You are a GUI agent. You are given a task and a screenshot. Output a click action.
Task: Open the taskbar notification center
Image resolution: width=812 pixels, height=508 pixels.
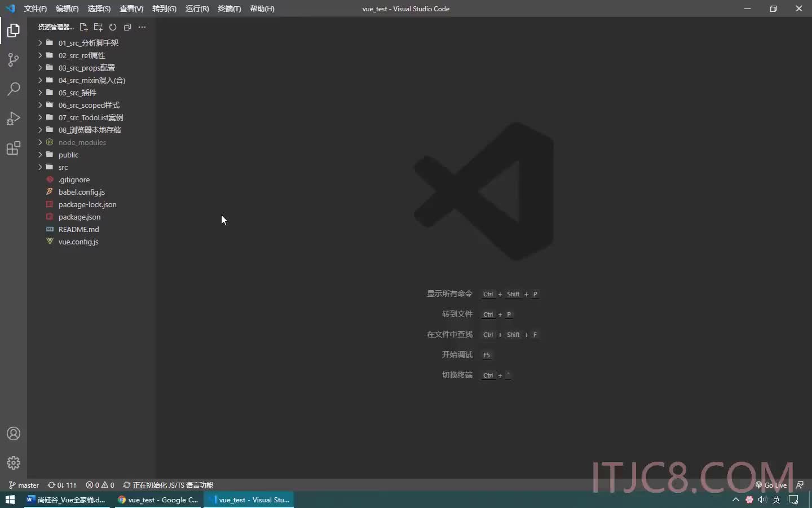pyautogui.click(x=793, y=500)
